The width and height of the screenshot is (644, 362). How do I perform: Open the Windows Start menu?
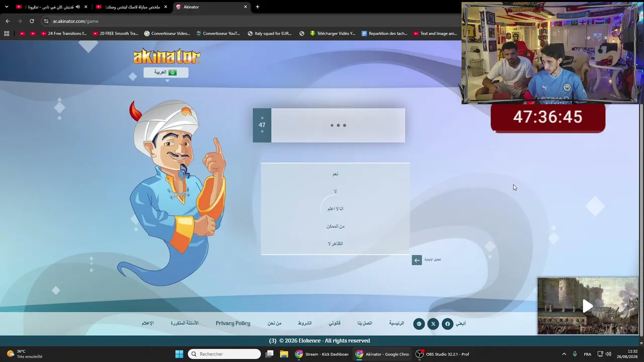click(179, 354)
